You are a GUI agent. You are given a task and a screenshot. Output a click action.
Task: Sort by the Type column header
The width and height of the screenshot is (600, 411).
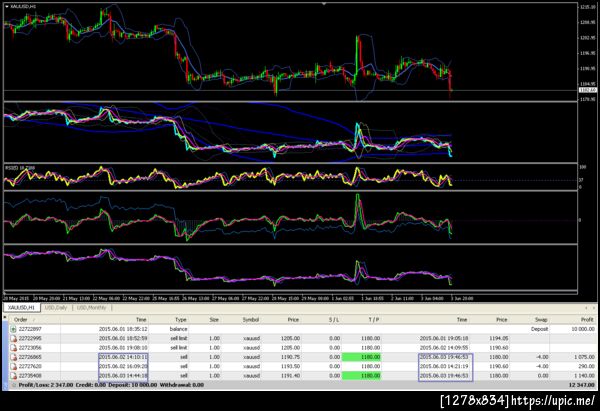coord(181,320)
